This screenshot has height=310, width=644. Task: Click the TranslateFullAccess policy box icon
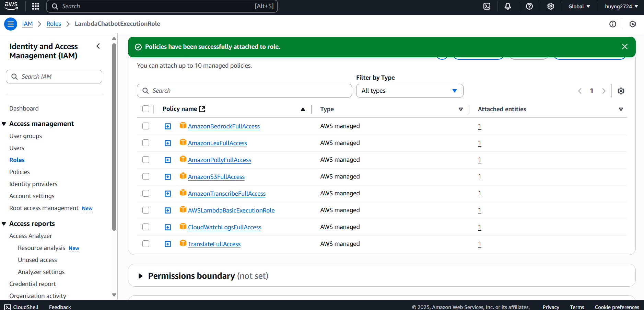(x=183, y=243)
